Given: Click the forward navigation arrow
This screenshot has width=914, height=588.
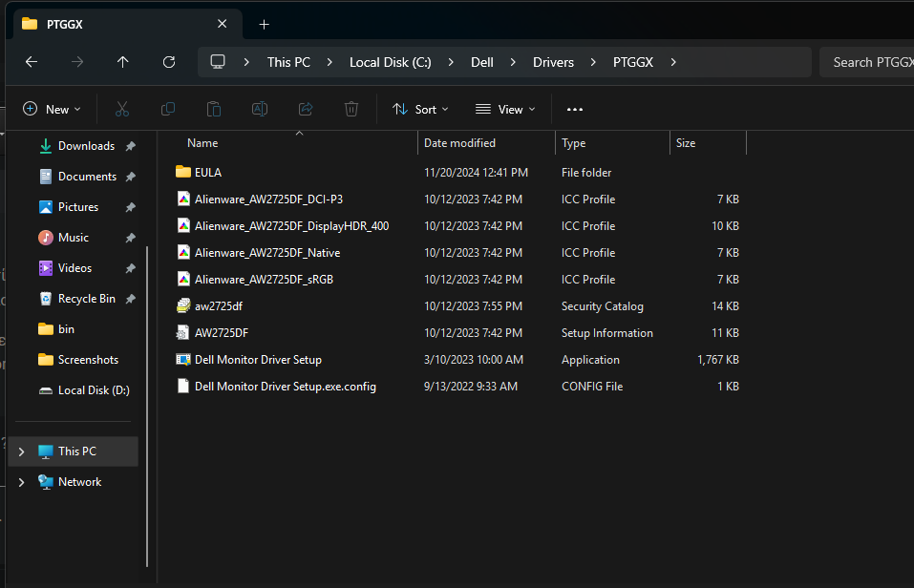Looking at the screenshot, I should coord(77,62).
